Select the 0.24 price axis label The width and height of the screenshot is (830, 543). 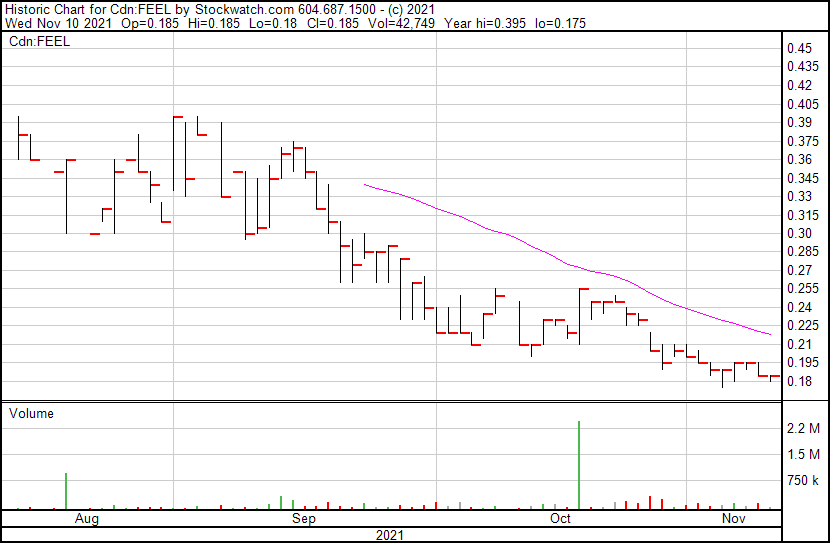tap(799, 307)
